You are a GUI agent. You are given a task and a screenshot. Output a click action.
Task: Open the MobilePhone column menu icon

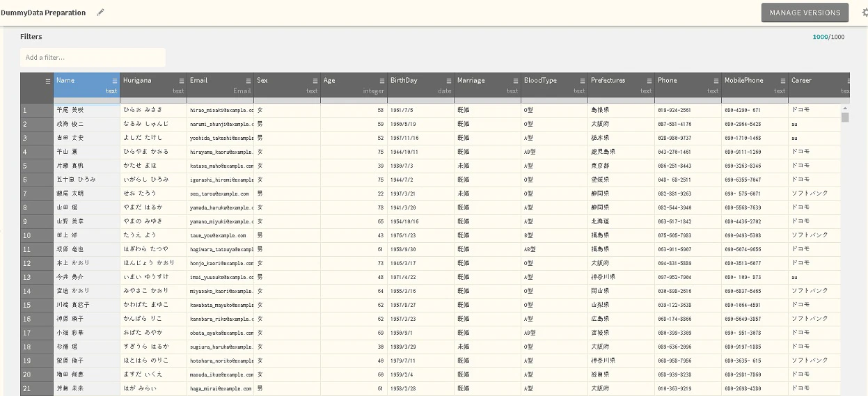(x=783, y=81)
